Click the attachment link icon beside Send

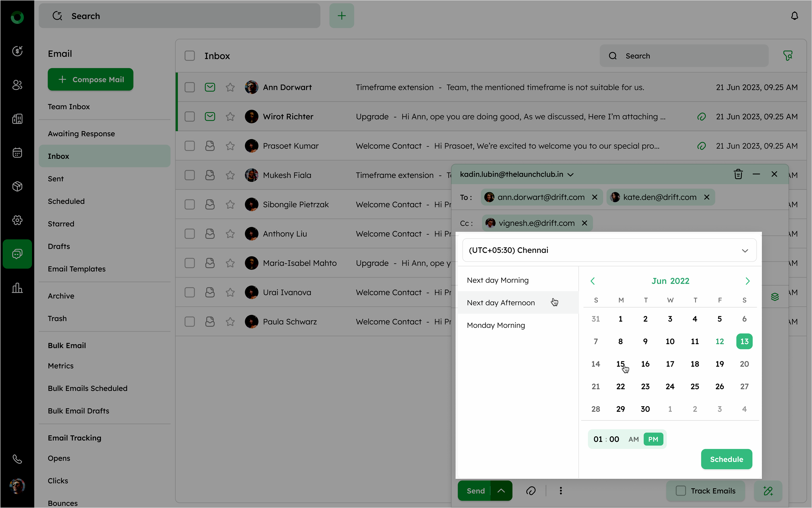point(531,490)
